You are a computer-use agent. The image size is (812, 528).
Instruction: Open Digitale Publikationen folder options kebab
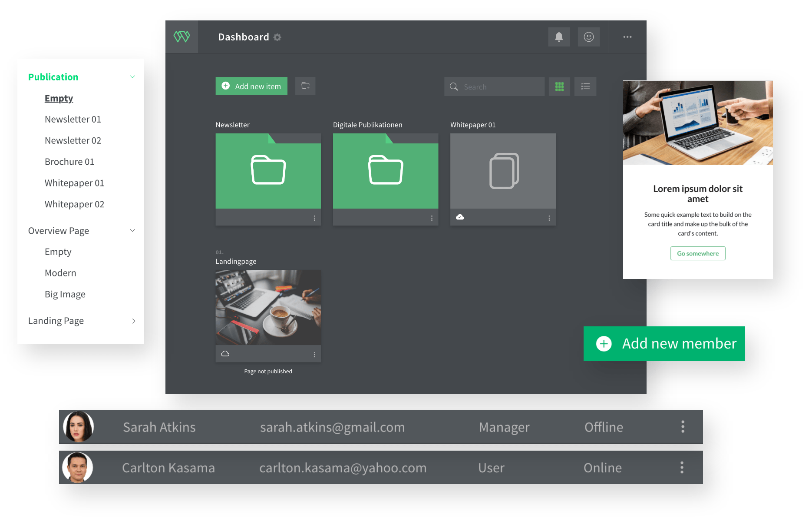(x=432, y=218)
